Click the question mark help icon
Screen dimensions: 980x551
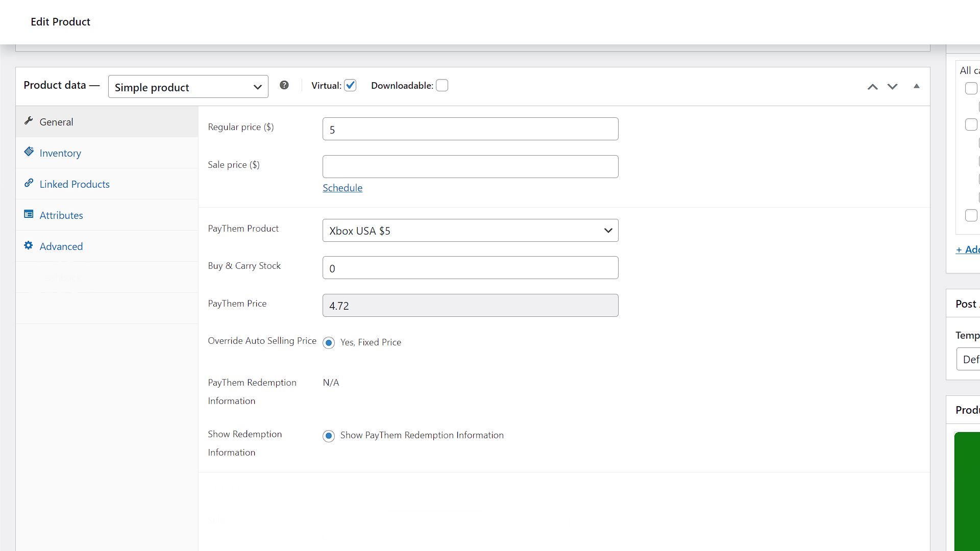pyautogui.click(x=284, y=85)
